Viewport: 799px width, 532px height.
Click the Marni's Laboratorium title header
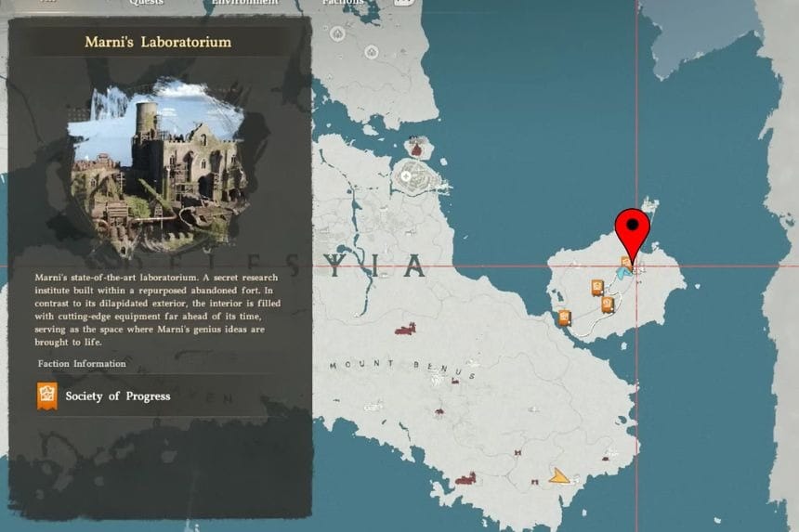point(158,42)
